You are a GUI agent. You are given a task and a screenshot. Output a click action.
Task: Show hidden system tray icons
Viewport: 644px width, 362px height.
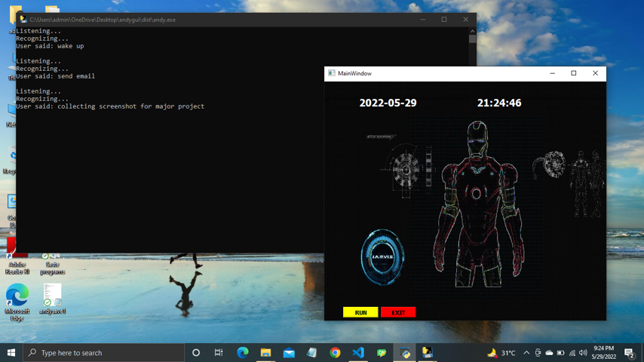[526, 352]
